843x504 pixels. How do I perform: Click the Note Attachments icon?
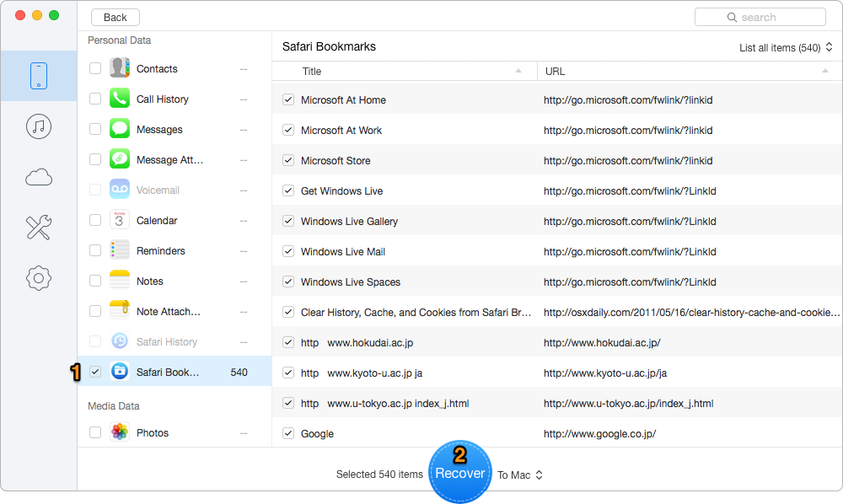tap(120, 310)
